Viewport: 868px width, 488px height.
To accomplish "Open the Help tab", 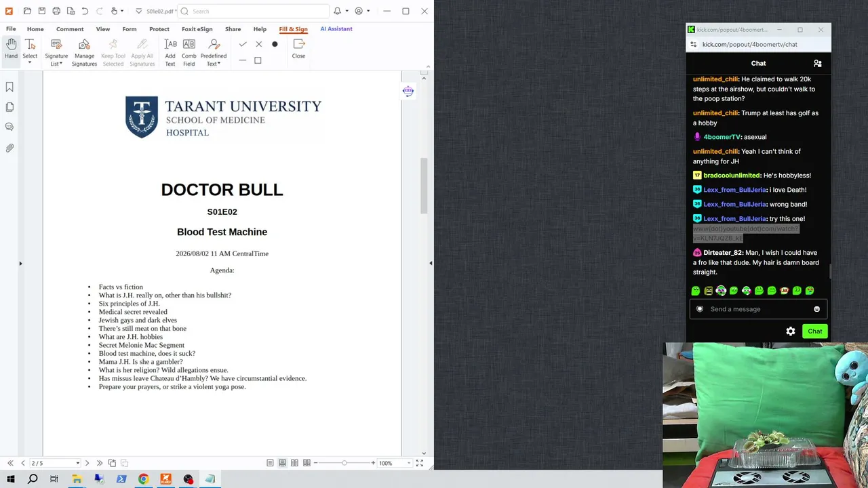I will [260, 29].
